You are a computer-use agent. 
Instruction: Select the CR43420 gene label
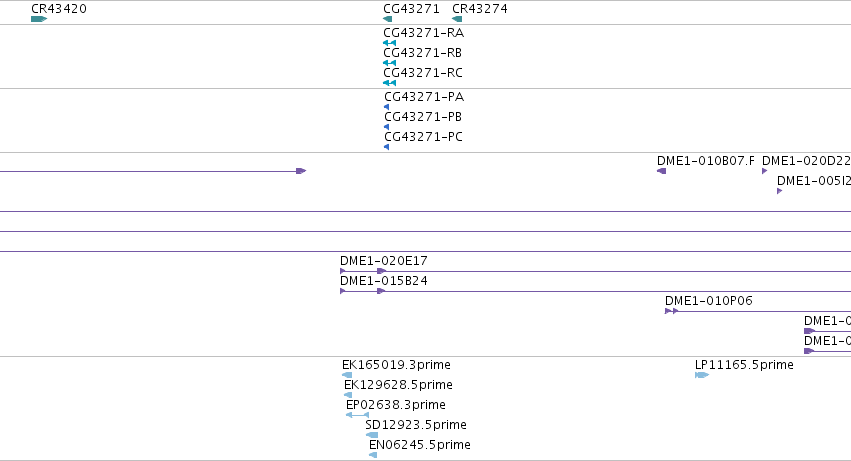59,9
